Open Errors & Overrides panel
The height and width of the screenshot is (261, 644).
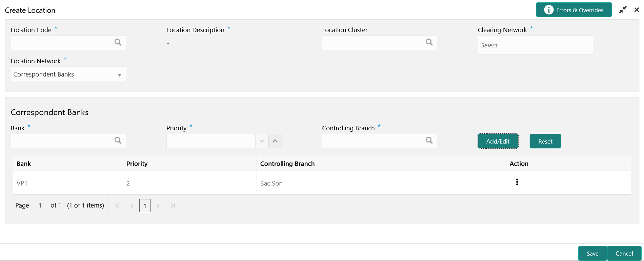[x=573, y=10]
